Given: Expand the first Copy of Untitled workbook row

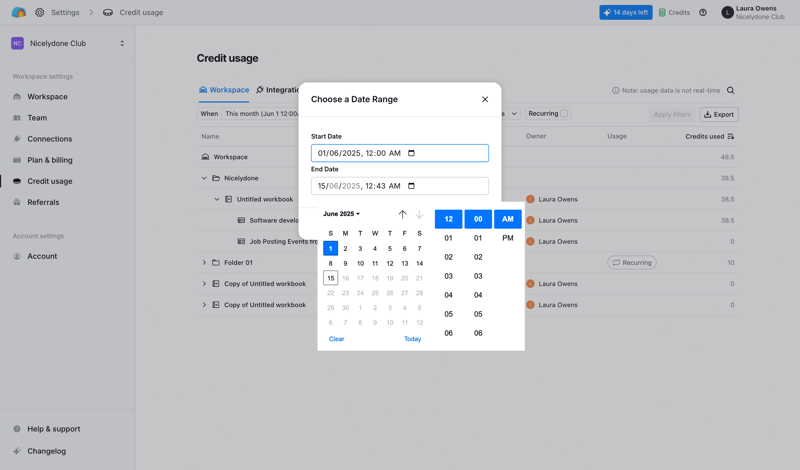Looking at the screenshot, I should point(204,284).
